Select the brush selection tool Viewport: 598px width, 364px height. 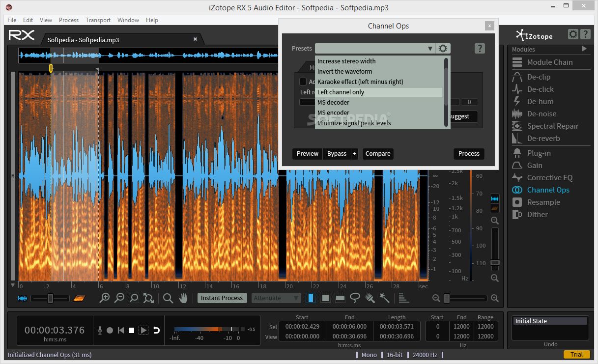tap(370, 298)
